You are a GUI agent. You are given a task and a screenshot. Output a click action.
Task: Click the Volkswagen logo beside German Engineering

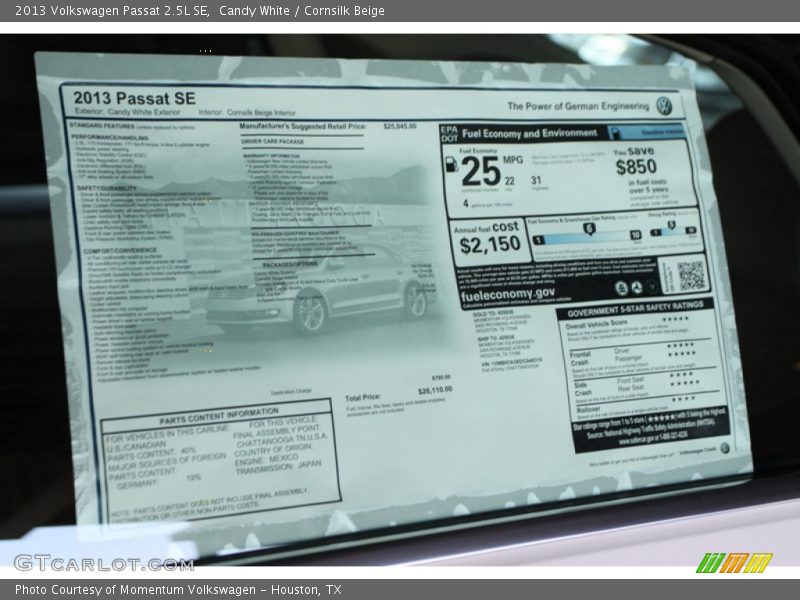point(664,106)
